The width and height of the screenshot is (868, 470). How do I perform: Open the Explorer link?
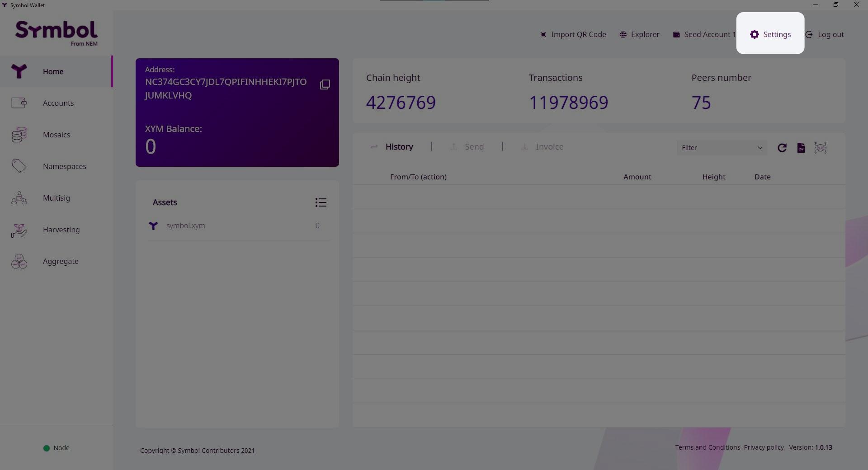click(639, 34)
